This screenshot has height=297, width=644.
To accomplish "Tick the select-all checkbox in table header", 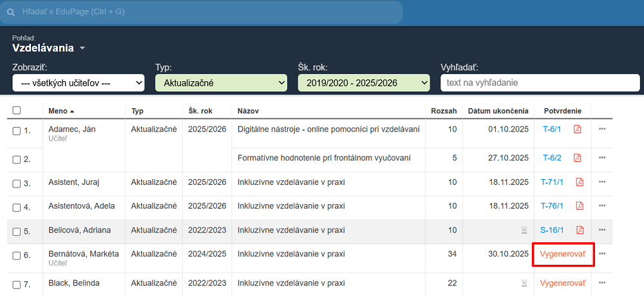I will [17, 111].
